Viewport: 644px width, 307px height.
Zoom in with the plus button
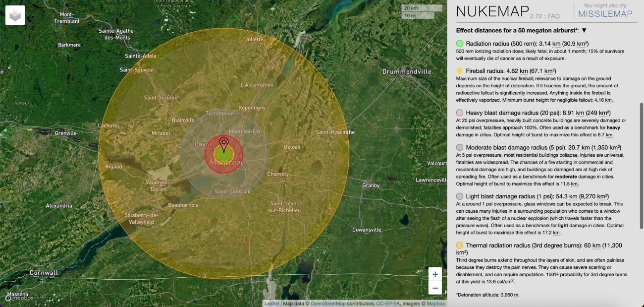point(435,274)
